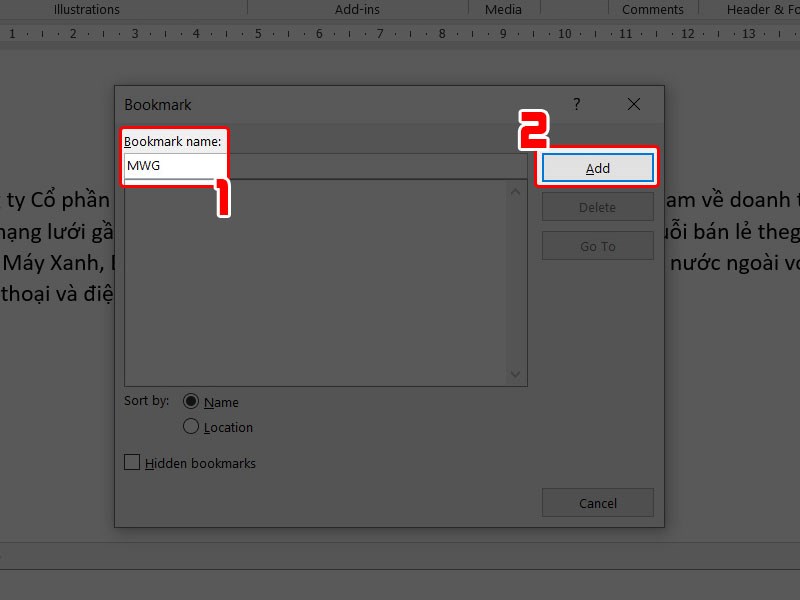Image resolution: width=800 pixels, height=600 pixels.
Task: Click the Comments ribbon group label
Action: (653, 9)
